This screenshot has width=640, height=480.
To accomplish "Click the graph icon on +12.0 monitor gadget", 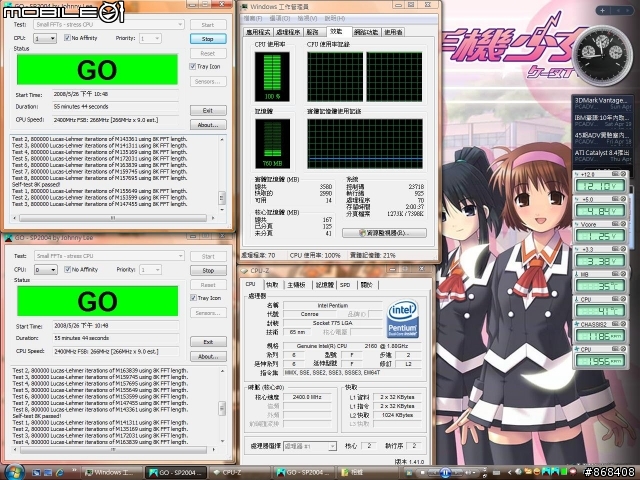I will click(x=615, y=174).
